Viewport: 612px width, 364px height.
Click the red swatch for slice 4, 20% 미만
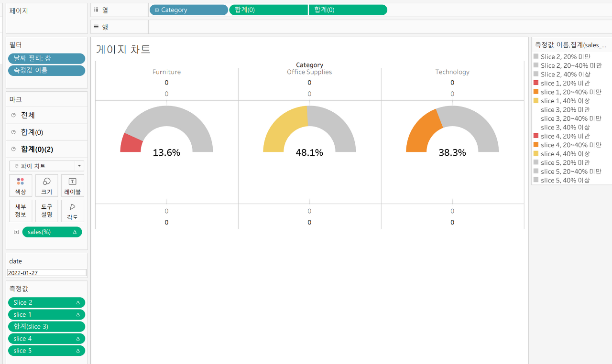click(x=536, y=136)
